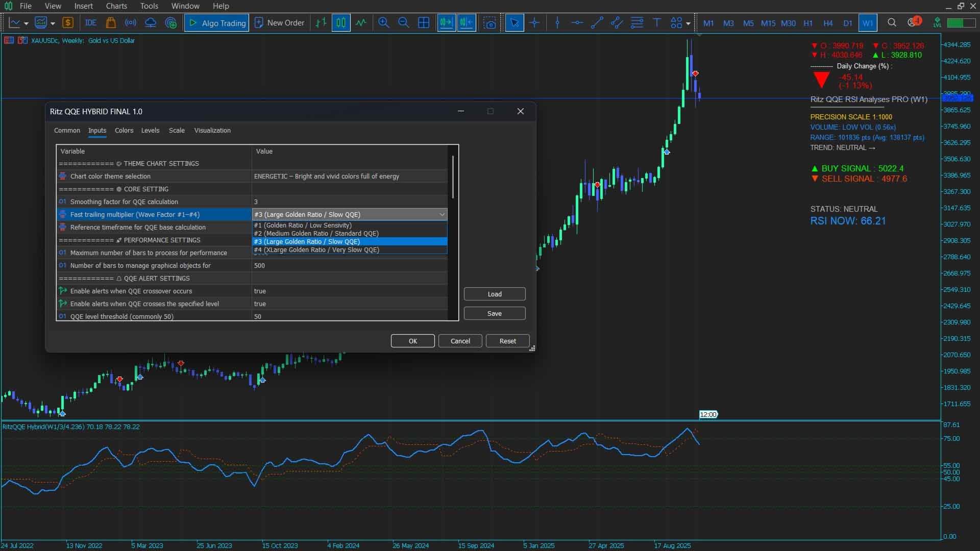Screen dimensions: 980x551
Task: Expand the objects shapes dropdown arrow
Action: pyautogui.click(x=688, y=23)
